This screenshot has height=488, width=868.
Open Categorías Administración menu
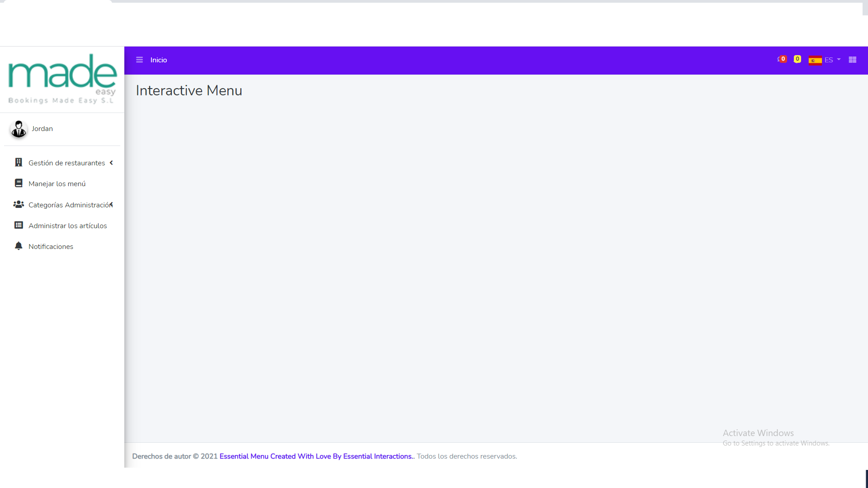click(62, 205)
